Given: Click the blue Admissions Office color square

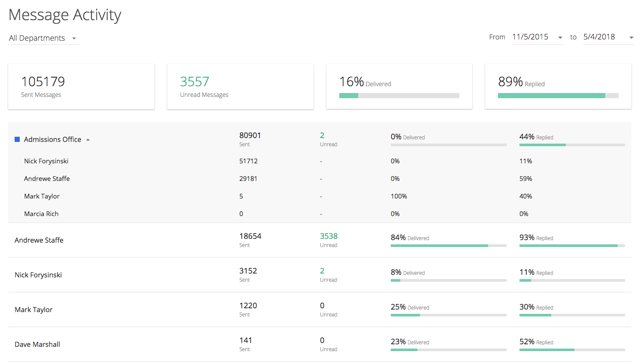Looking at the screenshot, I should coord(17,139).
